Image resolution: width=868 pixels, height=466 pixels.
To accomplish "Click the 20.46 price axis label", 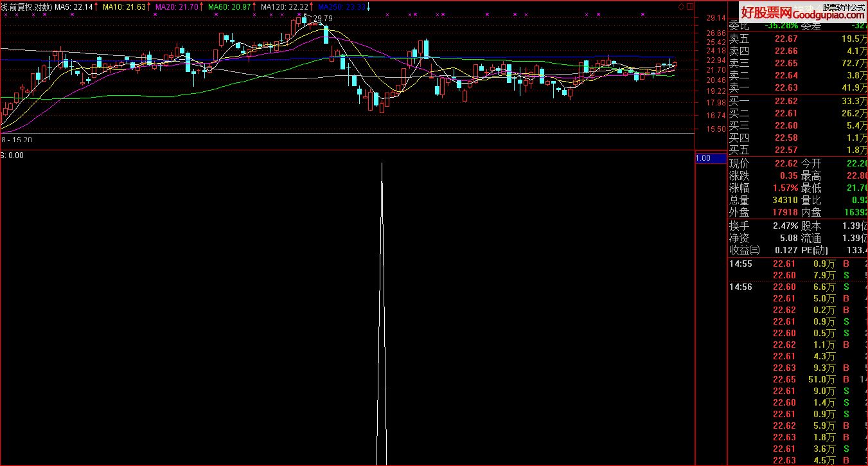I will (x=715, y=80).
